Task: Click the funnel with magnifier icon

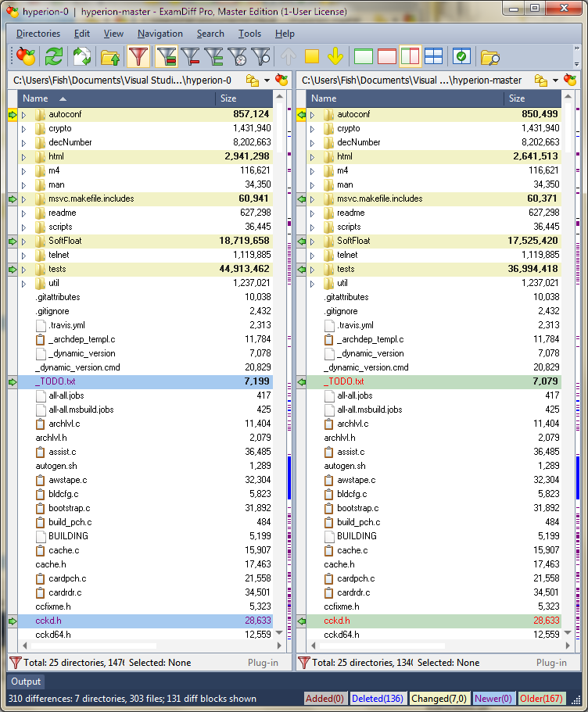Action: [x=261, y=57]
